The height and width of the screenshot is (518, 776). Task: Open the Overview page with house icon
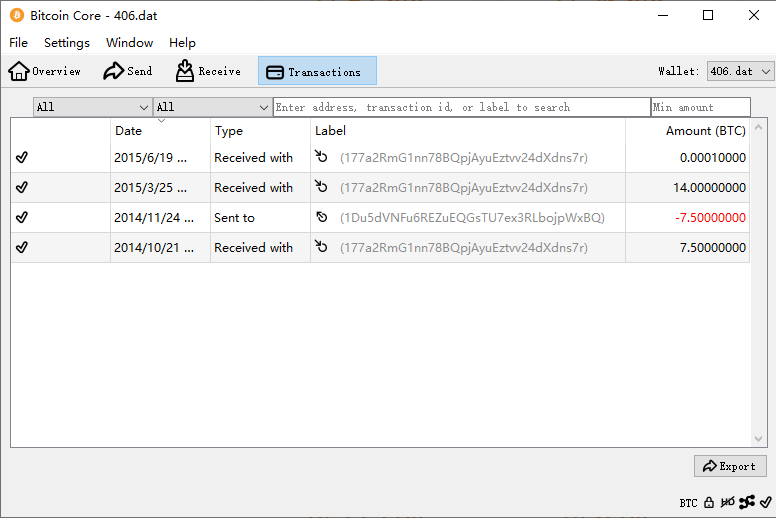click(x=45, y=71)
